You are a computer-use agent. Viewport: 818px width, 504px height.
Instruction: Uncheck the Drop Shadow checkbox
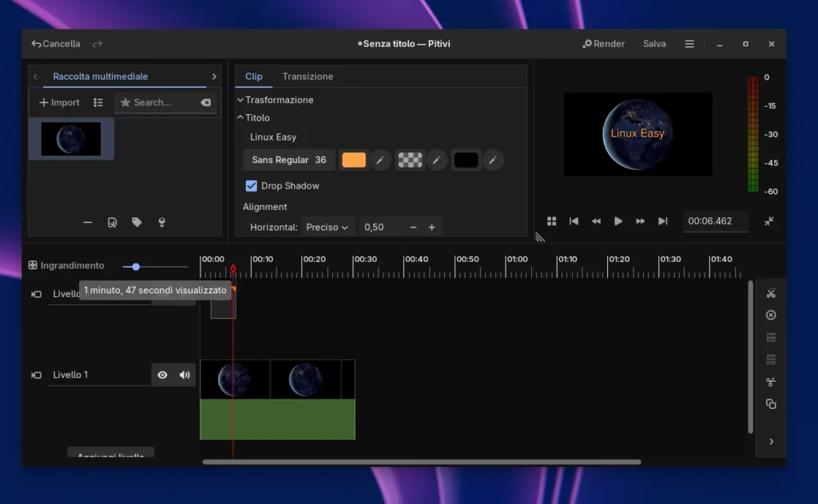pos(252,186)
